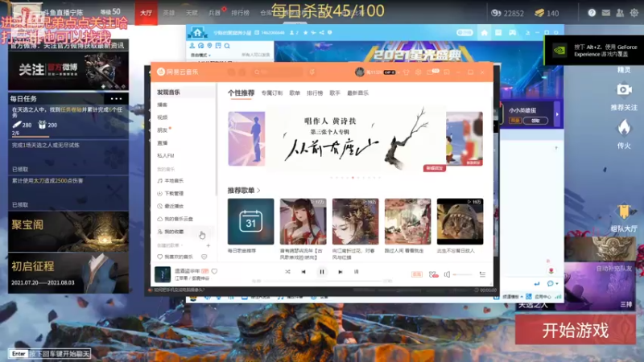Expand 推荐歌单 section arrow
This screenshot has height=362, width=644.
258,191
